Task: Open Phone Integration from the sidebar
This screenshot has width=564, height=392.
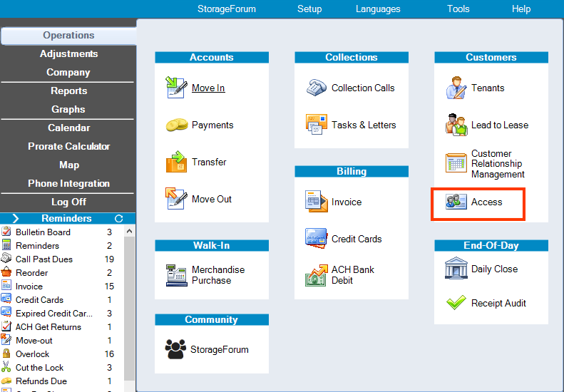Action: (68, 183)
